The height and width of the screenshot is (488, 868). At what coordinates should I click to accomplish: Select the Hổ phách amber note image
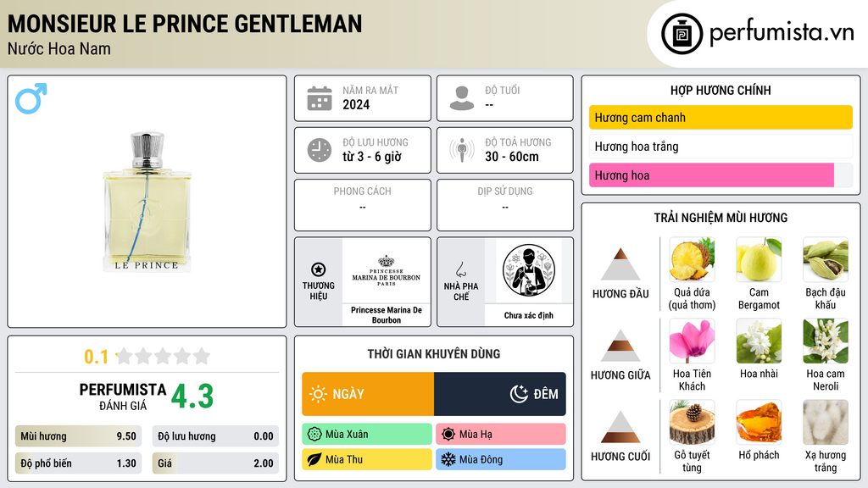click(x=759, y=422)
